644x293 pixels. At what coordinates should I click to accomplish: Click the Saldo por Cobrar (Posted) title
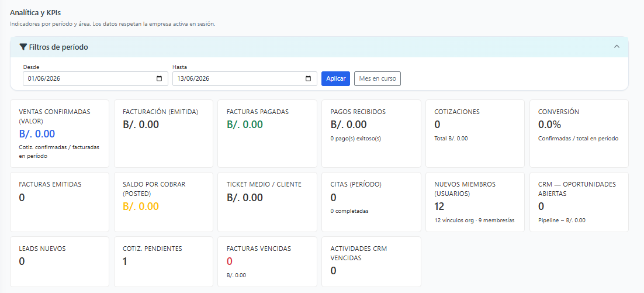pyautogui.click(x=154, y=189)
